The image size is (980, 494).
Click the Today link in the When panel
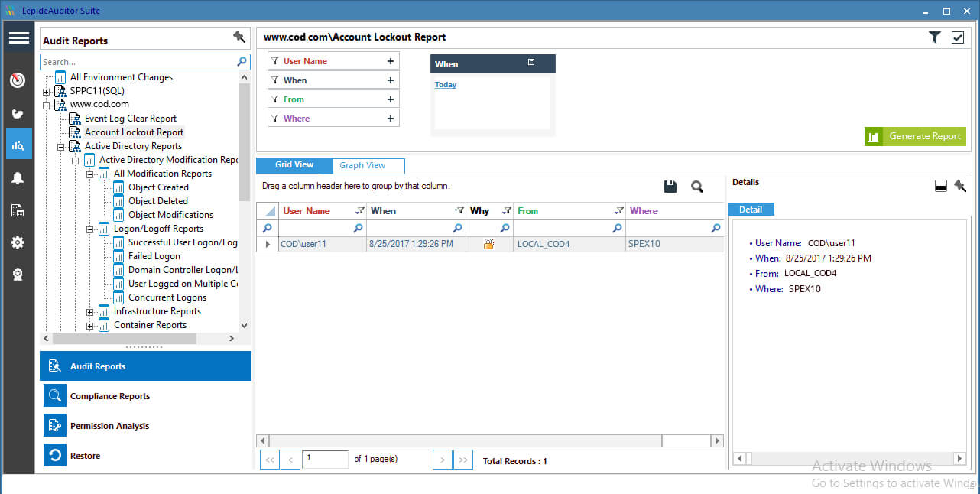point(445,84)
